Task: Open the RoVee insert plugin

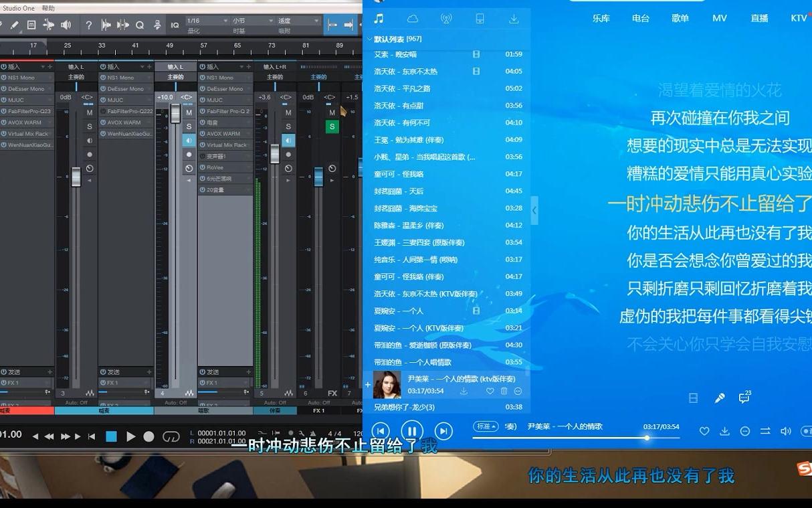Action: tap(225, 167)
